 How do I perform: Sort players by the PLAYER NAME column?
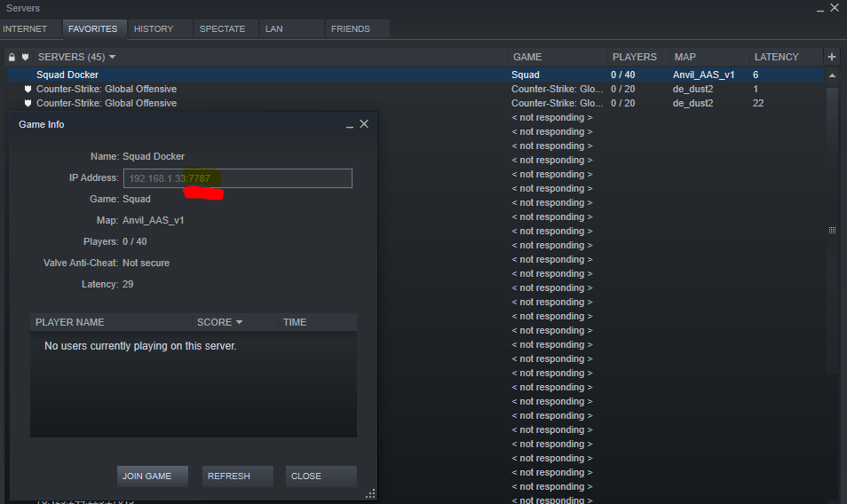coord(111,323)
